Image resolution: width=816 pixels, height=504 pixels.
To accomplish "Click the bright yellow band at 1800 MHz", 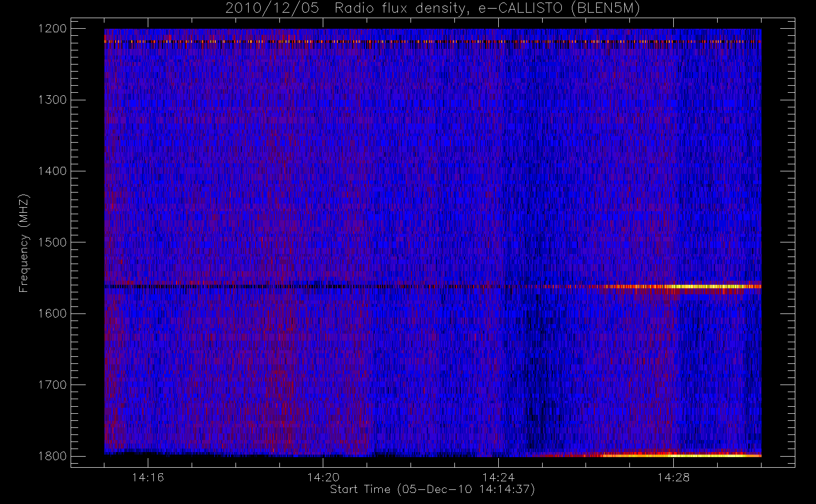I will pos(681,455).
